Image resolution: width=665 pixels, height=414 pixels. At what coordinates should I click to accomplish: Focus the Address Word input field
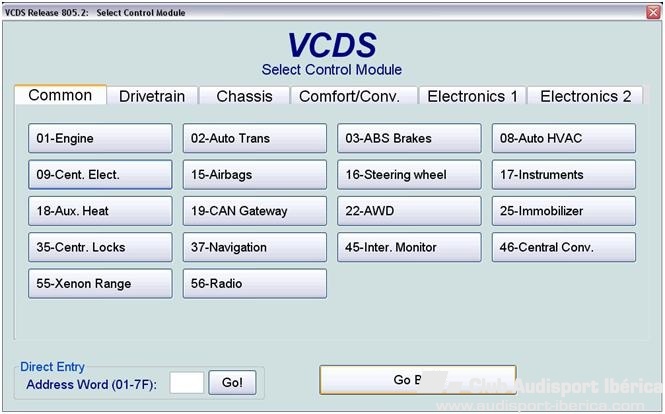click(187, 383)
